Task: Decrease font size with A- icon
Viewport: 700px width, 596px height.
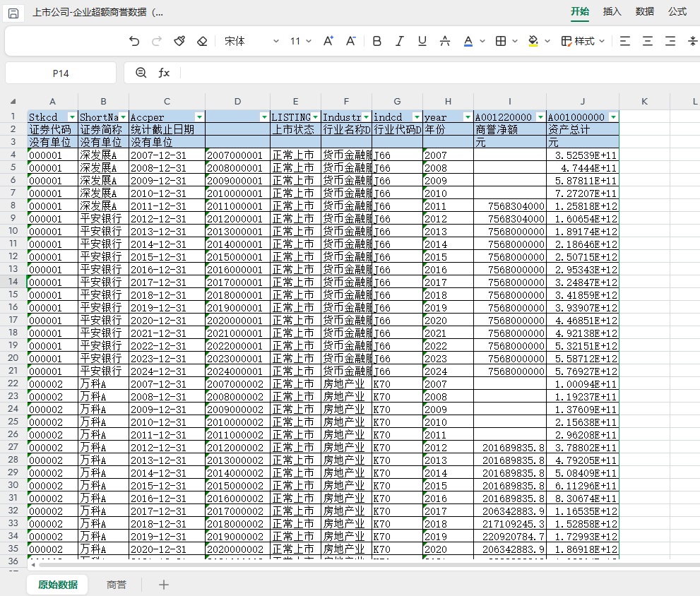Action: (350, 42)
